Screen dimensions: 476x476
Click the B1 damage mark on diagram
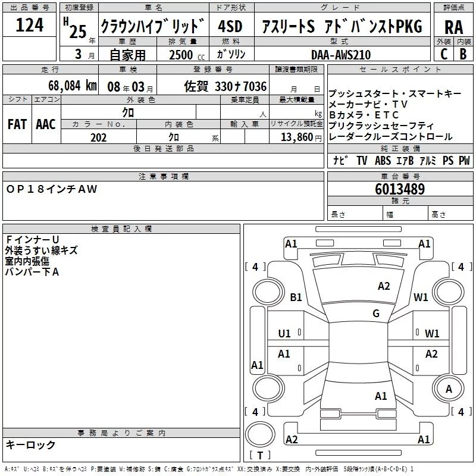click(296, 297)
